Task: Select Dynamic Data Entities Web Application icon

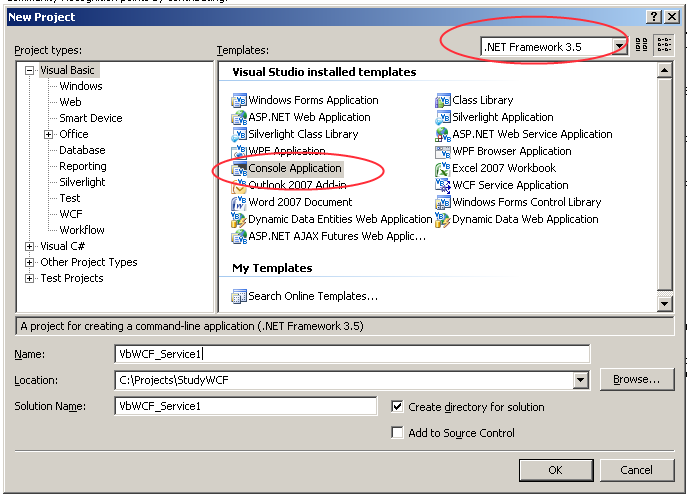Action: pos(239,219)
